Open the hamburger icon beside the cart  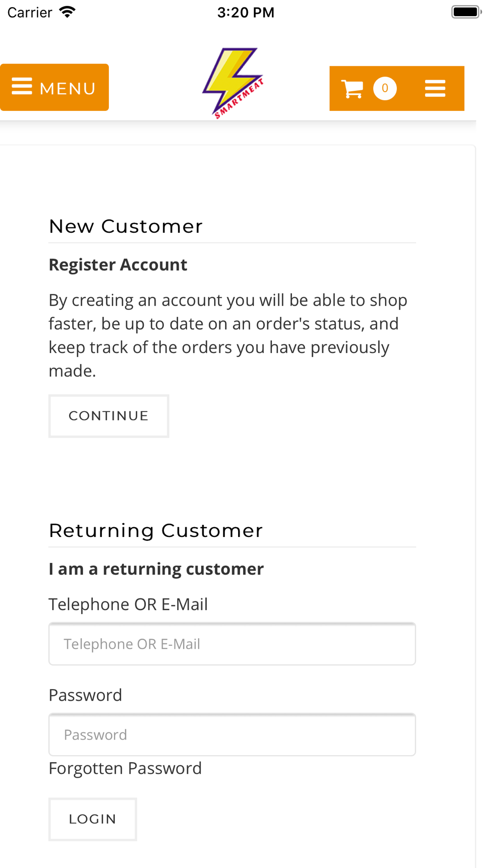click(x=435, y=89)
